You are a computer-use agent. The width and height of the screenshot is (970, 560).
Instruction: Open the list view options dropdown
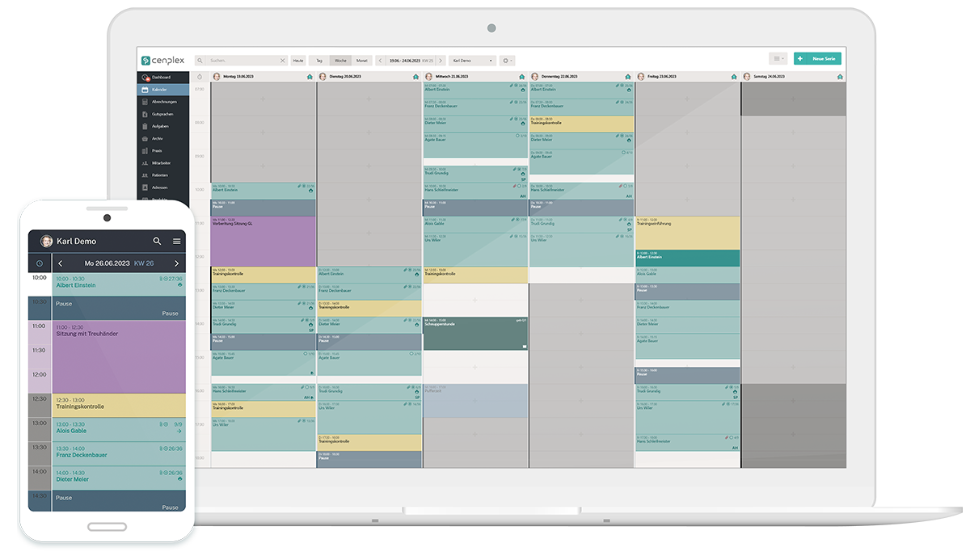pyautogui.click(x=778, y=59)
